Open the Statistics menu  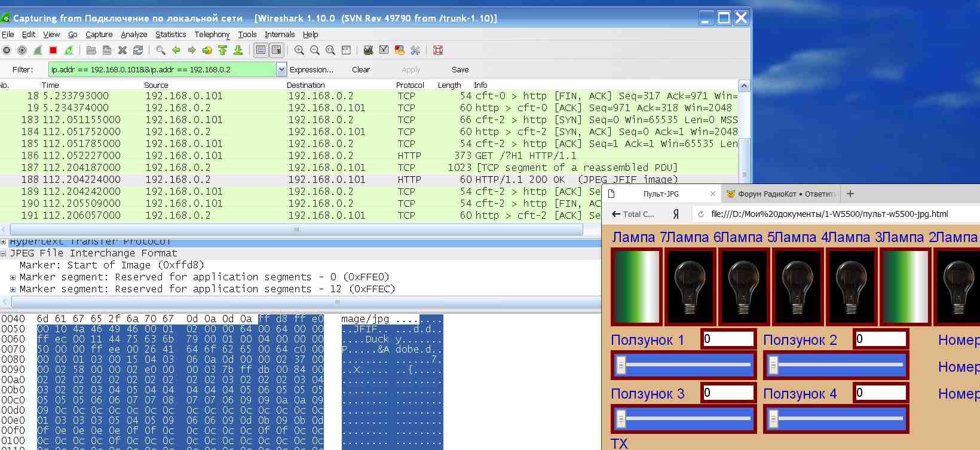[x=170, y=35]
